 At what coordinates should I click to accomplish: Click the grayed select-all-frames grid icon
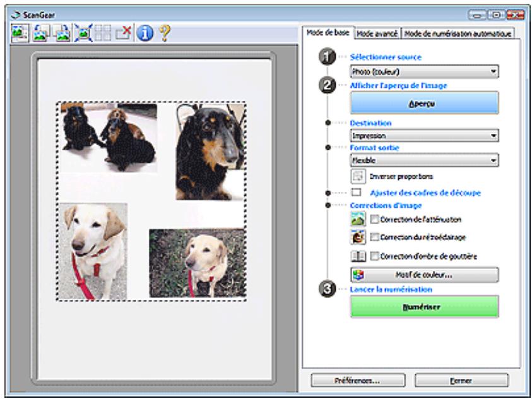(103, 33)
